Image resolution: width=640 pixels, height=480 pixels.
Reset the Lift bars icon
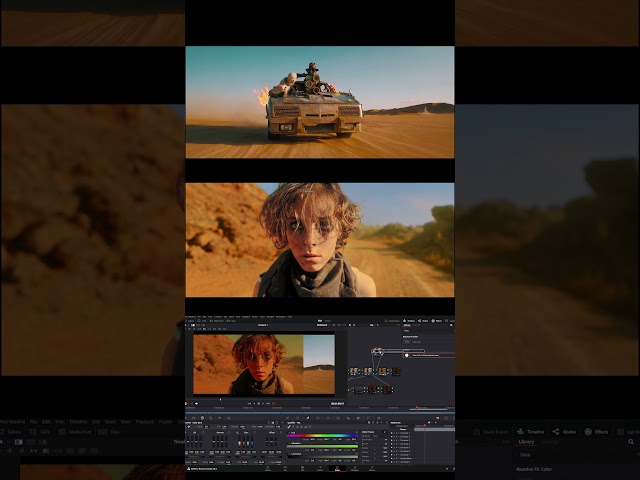pyautogui.click(x=204, y=433)
